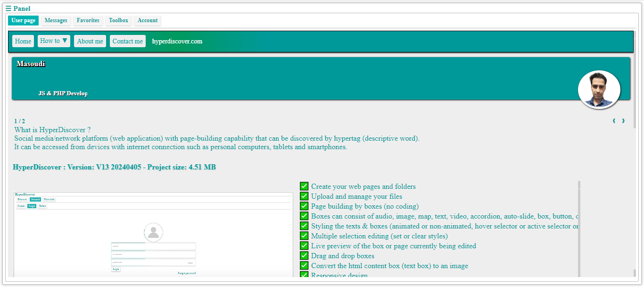Viewport: 644px width, 287px height.
Task: Click the feature list vertical scrollbar
Action: (x=579, y=228)
